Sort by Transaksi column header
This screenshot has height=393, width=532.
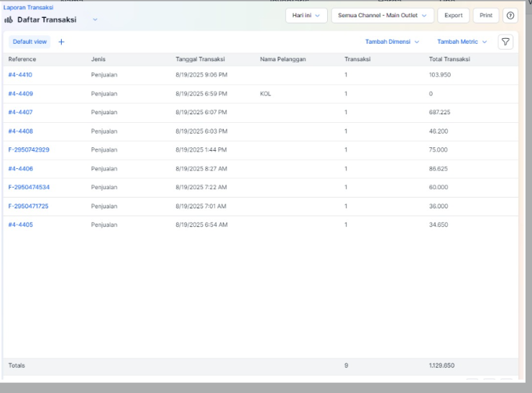(357, 60)
